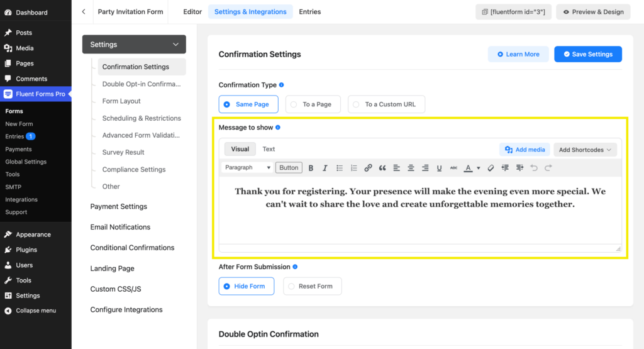
Task: Open Survey Result settings
Action: pos(123,152)
